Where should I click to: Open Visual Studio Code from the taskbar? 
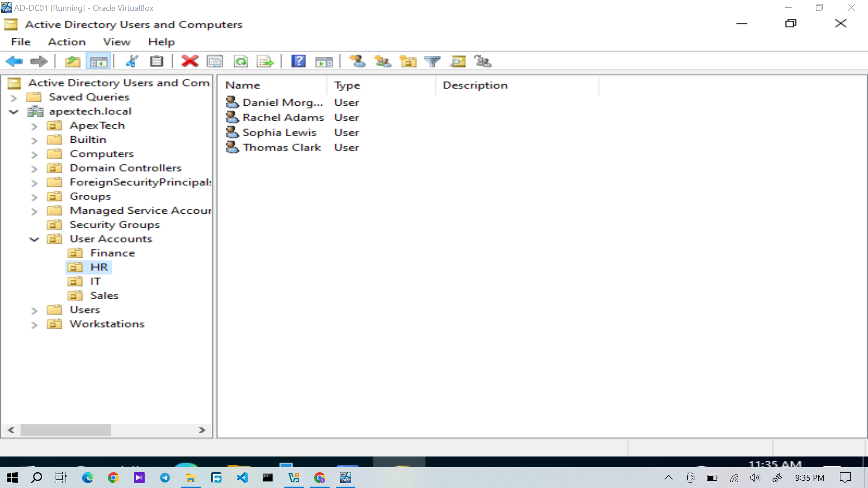click(242, 478)
